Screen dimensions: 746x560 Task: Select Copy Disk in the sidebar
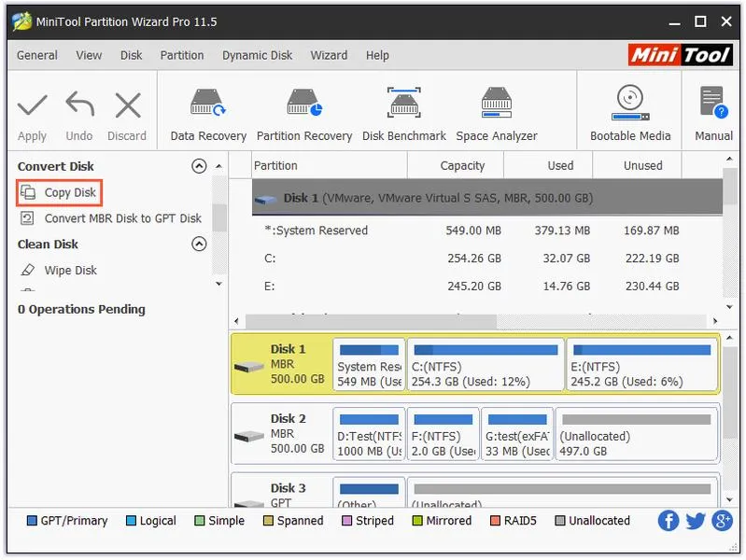(59, 192)
